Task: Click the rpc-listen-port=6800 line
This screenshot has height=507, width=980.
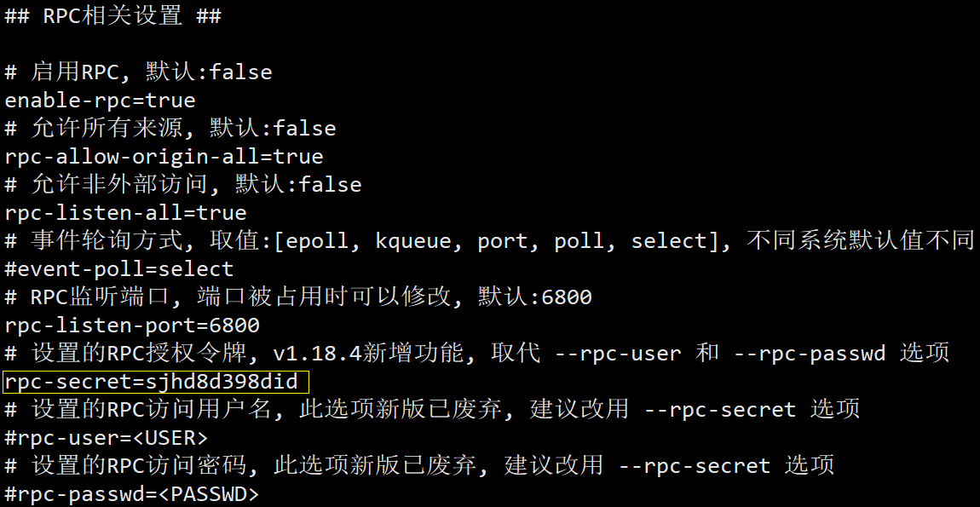Action: tap(132, 326)
